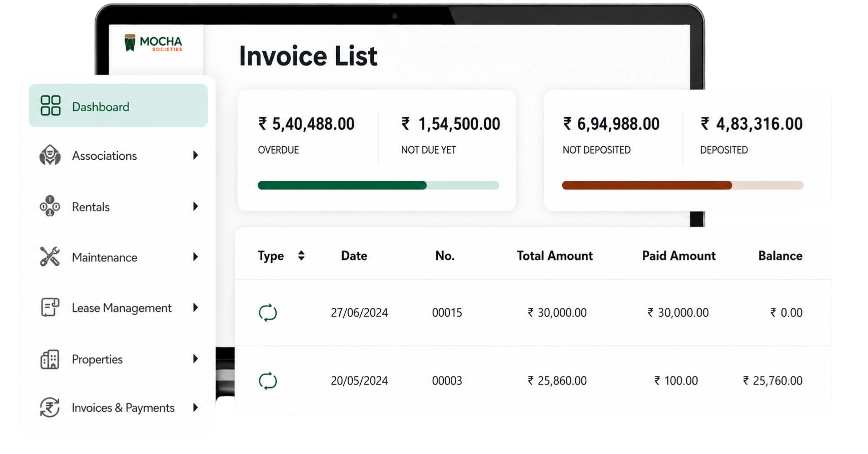Open the Invoices & Payments menu item

tap(118, 408)
